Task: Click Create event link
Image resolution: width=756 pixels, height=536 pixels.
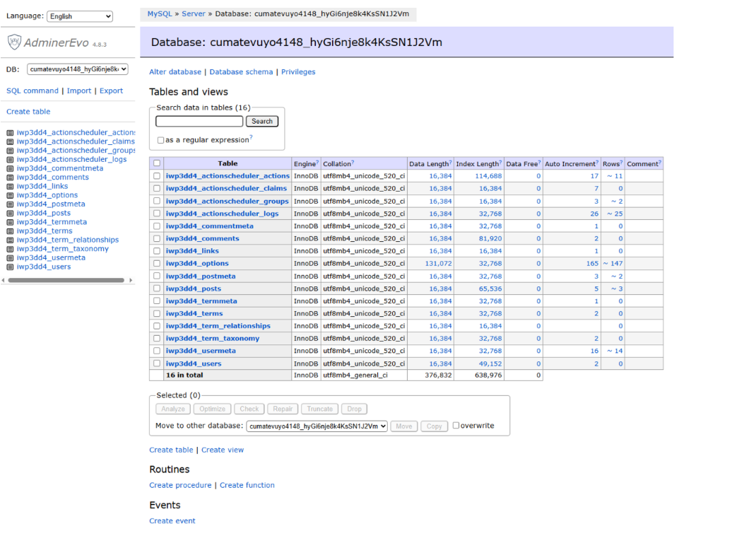Action: (x=172, y=521)
